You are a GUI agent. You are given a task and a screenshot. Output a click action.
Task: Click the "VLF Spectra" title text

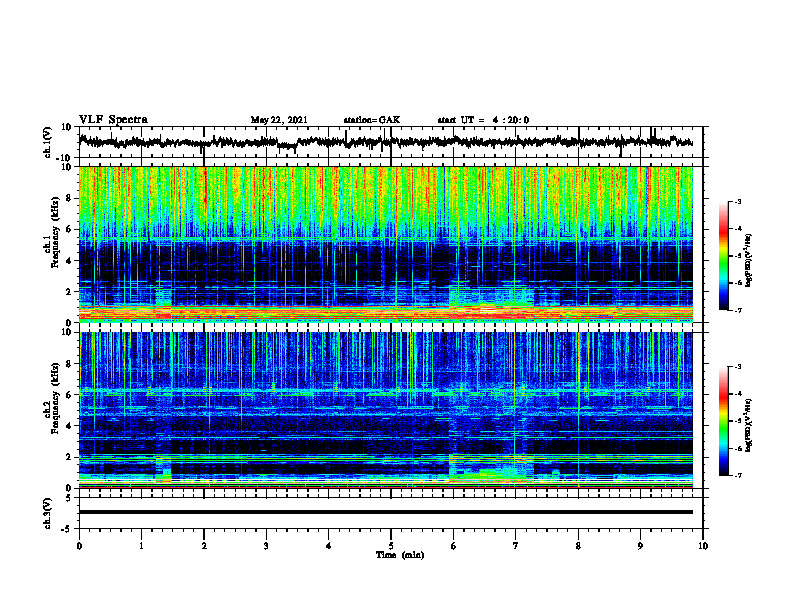click(113, 120)
